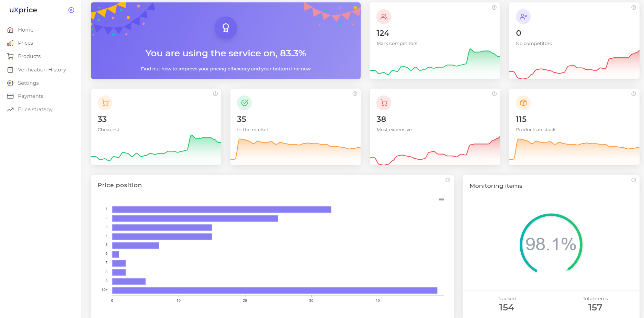Open help for Products in stock card
Viewport: 644px width, 318px height.
[x=634, y=94]
